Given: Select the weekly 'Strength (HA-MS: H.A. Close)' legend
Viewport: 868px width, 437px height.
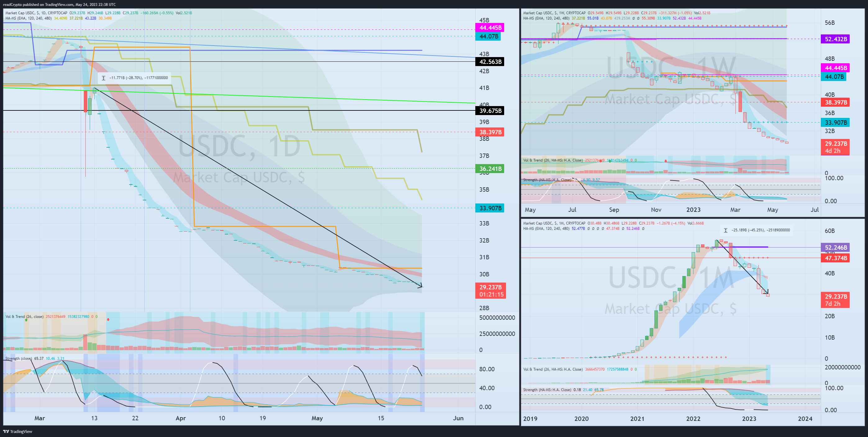Looking at the screenshot, I should click(547, 180).
